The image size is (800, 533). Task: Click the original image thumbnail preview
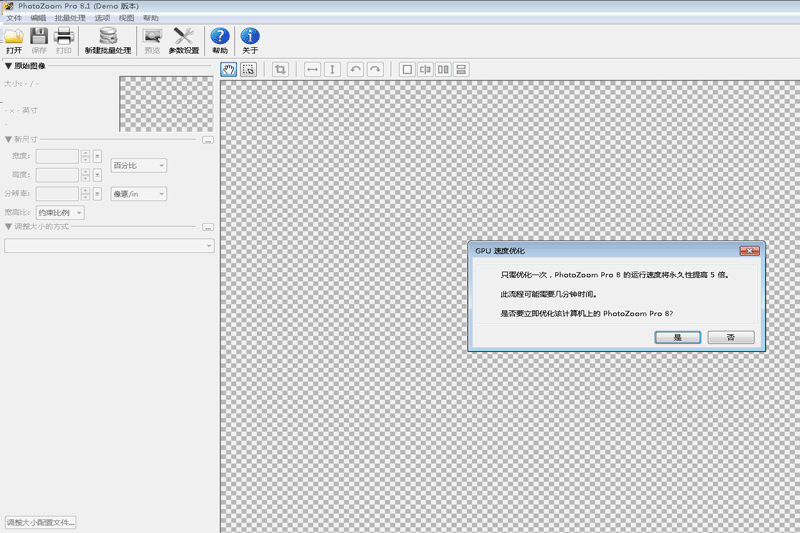[166, 104]
